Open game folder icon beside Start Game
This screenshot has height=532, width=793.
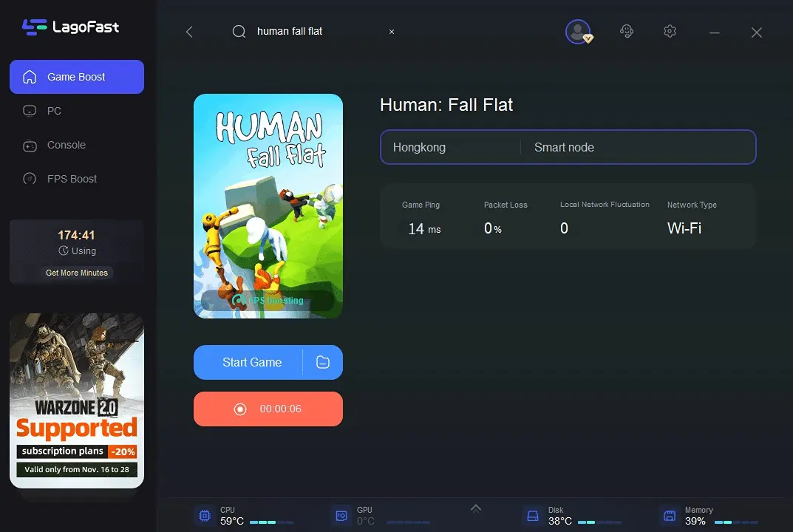pyautogui.click(x=323, y=363)
